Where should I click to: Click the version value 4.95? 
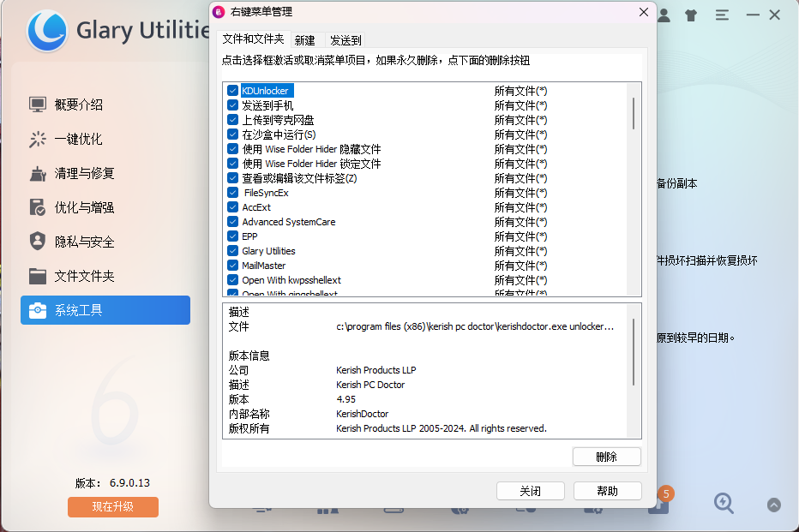[346, 399]
